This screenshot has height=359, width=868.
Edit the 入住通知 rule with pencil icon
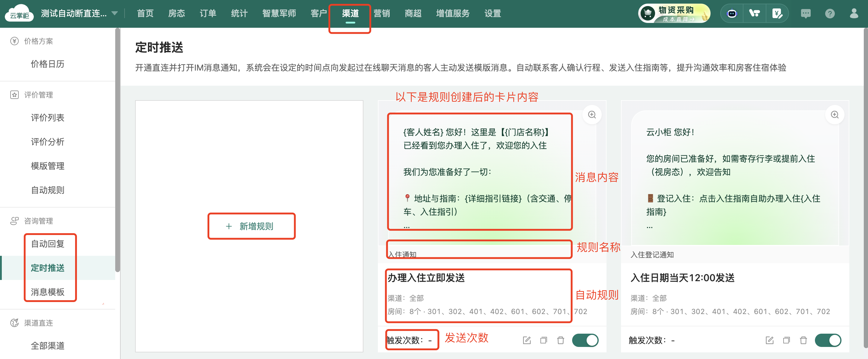coord(527,340)
